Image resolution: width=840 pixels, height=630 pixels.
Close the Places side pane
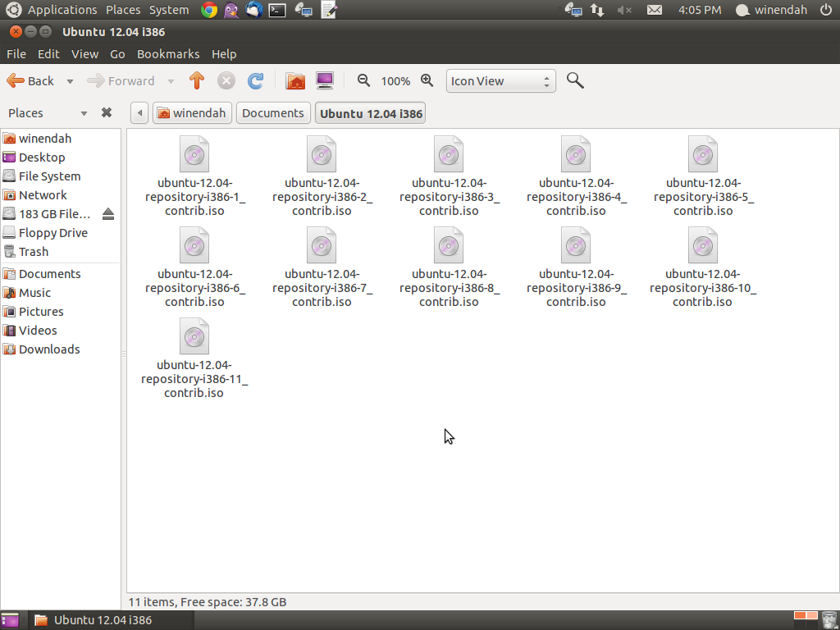pos(107,112)
